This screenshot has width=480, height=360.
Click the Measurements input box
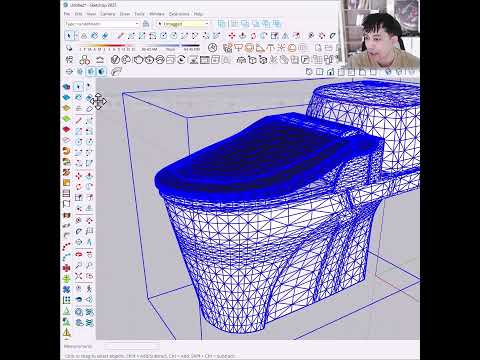tap(131, 347)
